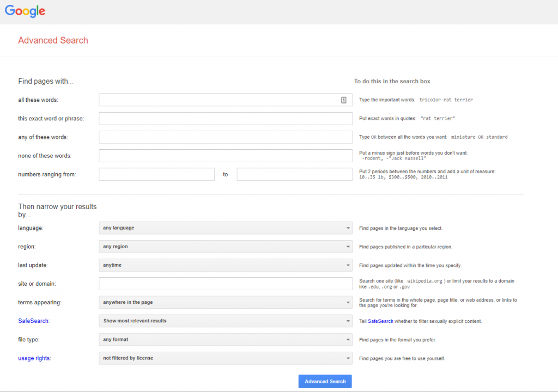The width and height of the screenshot is (558, 392).
Task: Click the 'tricolor rat terrier' example text
Action: 446,100
